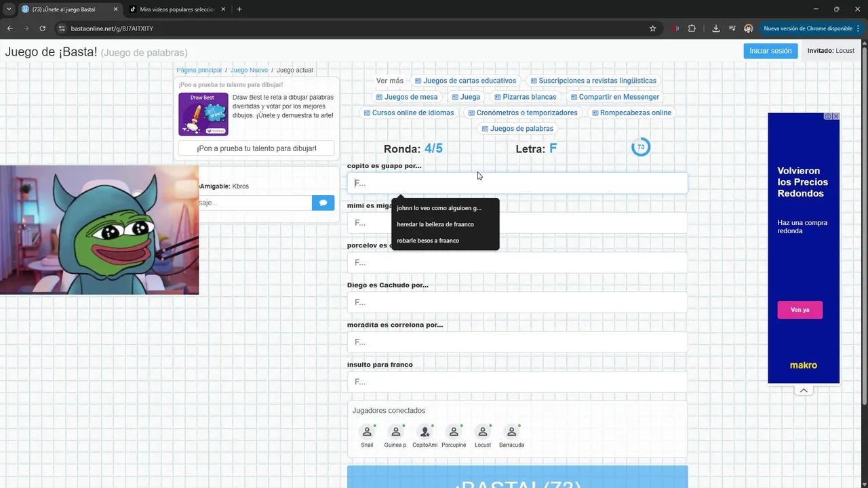Click the red extension icon in toolbar

675,28
